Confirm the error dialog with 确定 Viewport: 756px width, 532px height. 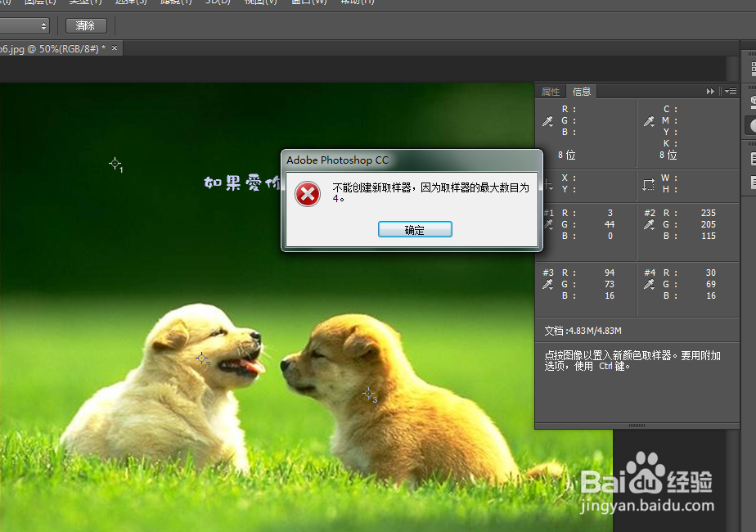pos(415,230)
